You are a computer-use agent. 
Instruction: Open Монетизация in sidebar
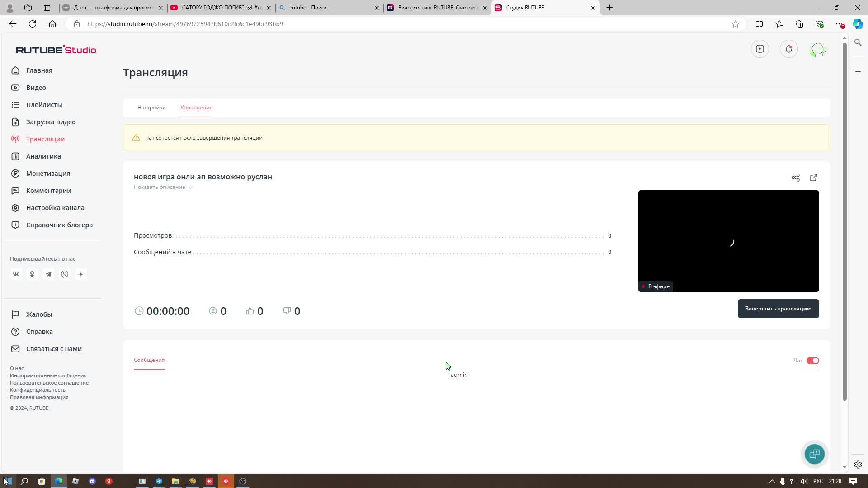click(x=48, y=174)
